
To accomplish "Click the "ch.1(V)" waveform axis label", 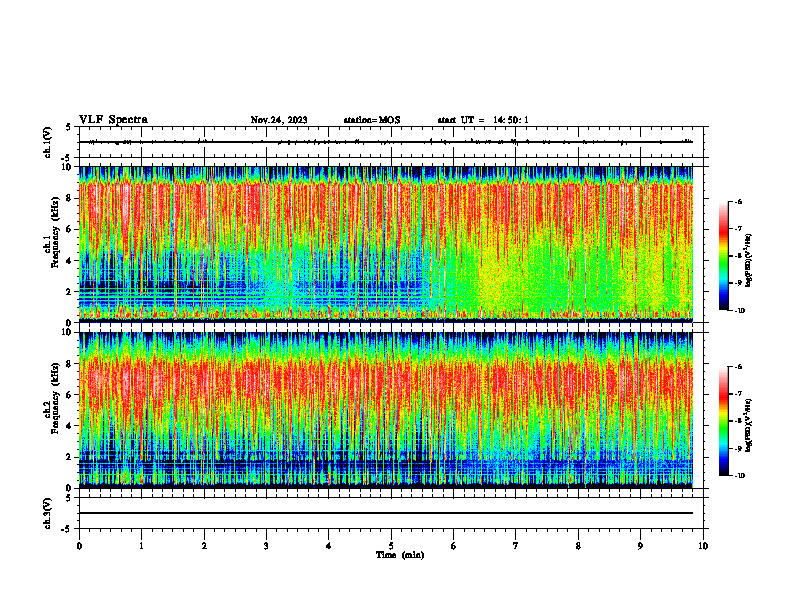I will 48,142.
